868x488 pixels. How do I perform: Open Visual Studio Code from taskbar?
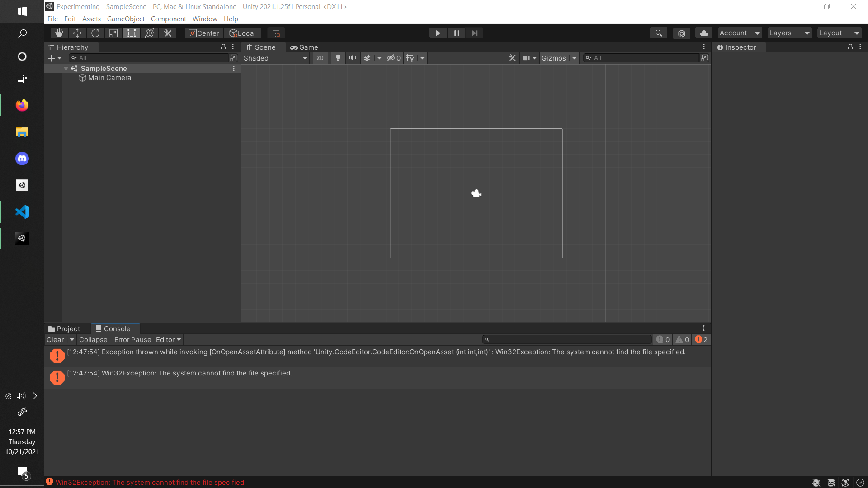(x=22, y=212)
